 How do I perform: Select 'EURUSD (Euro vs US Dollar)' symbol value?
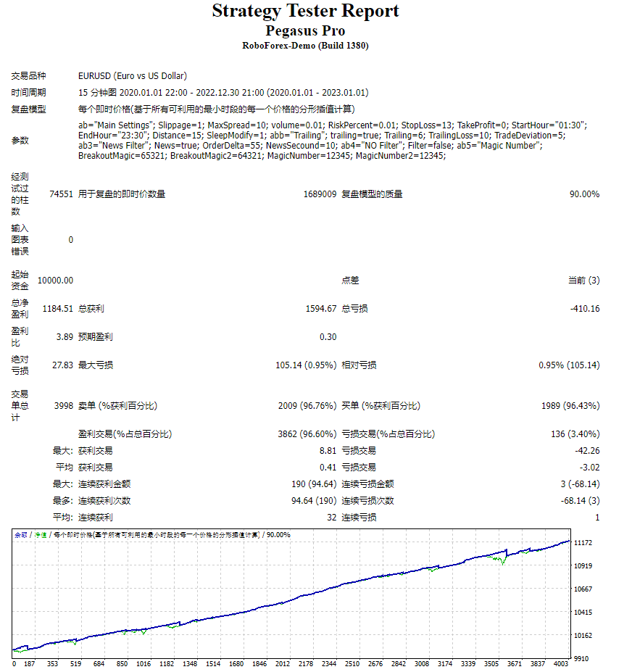coord(133,76)
